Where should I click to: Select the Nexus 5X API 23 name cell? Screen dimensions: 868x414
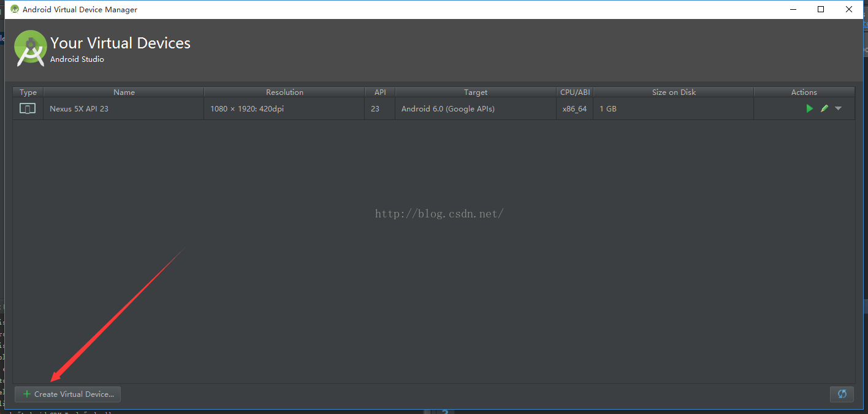[124, 108]
